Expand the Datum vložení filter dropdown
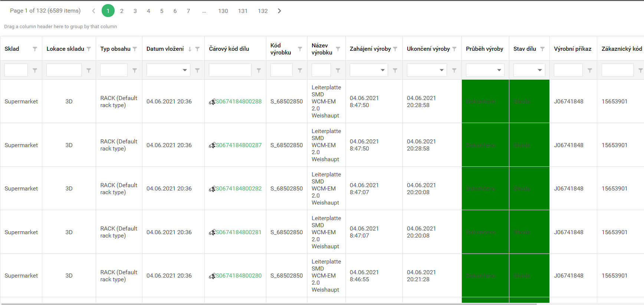This screenshot has height=305, width=644. click(x=184, y=70)
